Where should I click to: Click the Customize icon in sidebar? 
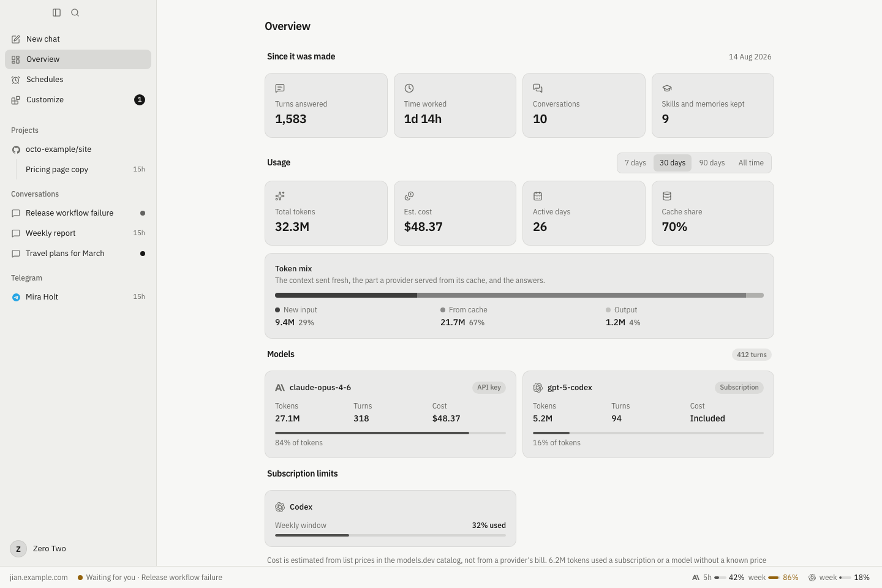pyautogui.click(x=16, y=100)
